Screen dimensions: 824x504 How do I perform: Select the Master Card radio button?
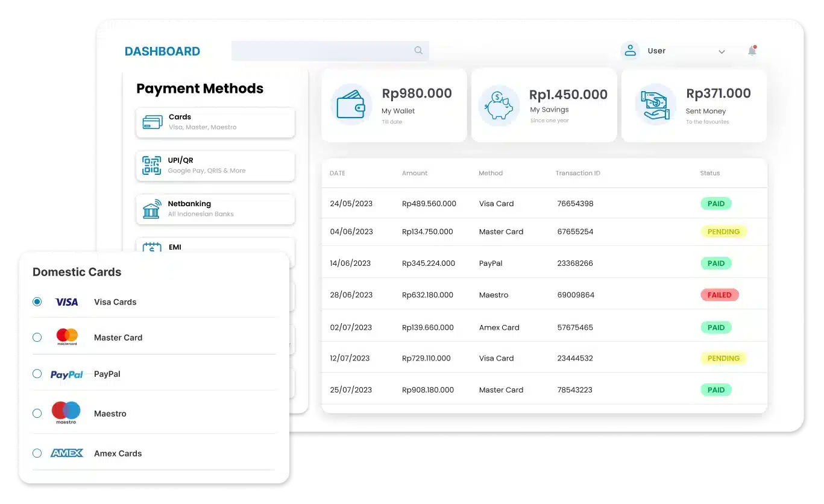pos(37,338)
